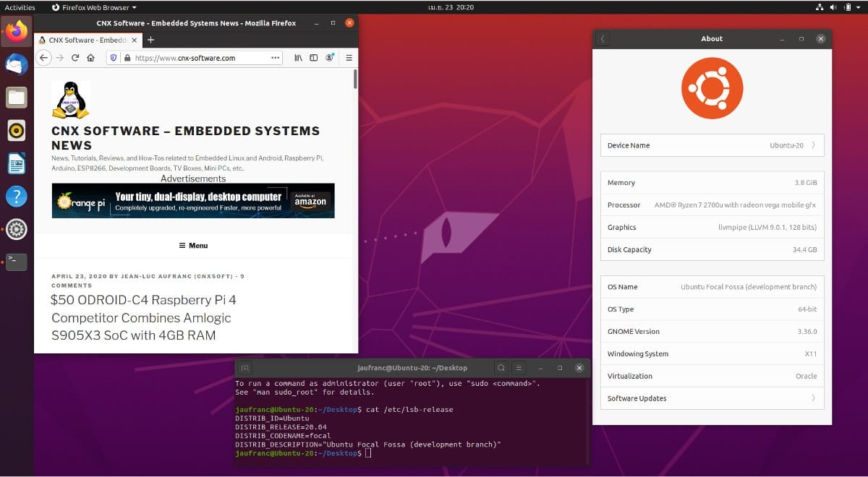Click the Processor AMD Ryzen row

pos(712,205)
